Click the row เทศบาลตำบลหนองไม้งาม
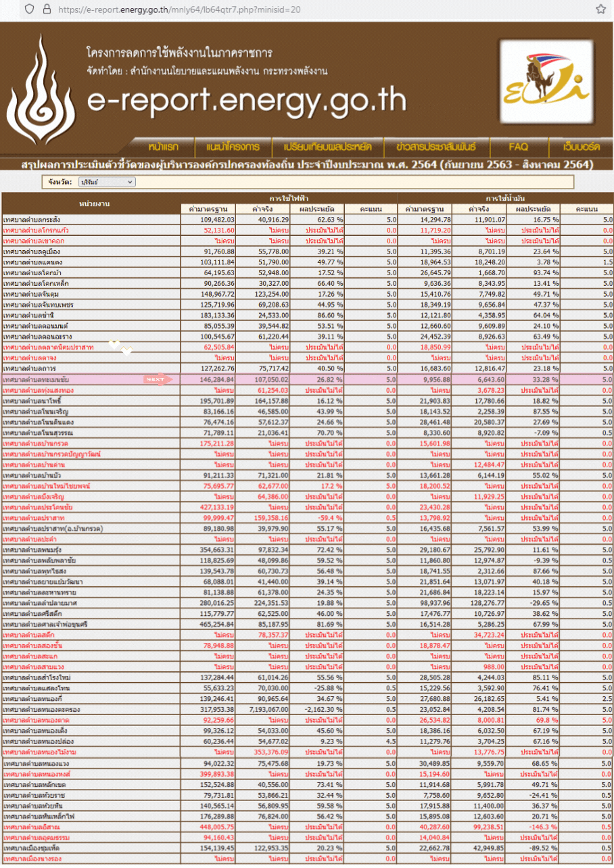The width and height of the screenshot is (614, 868). coord(307,752)
